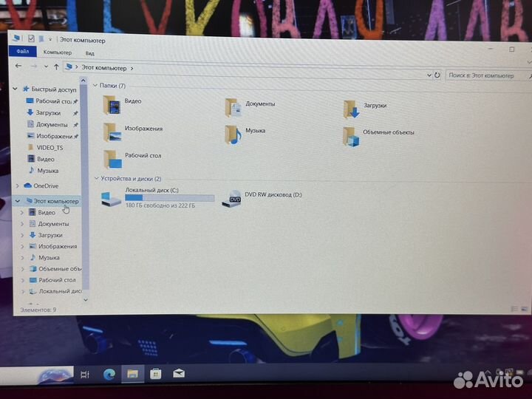Expand Видео under Этот компьютер in tree

pyautogui.click(x=22, y=212)
